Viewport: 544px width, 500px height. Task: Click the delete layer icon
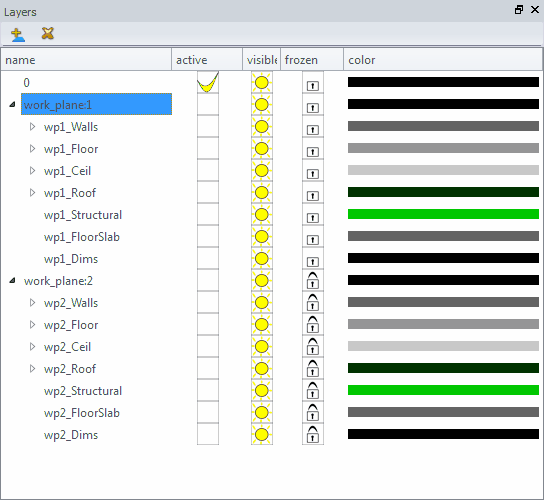[48, 33]
